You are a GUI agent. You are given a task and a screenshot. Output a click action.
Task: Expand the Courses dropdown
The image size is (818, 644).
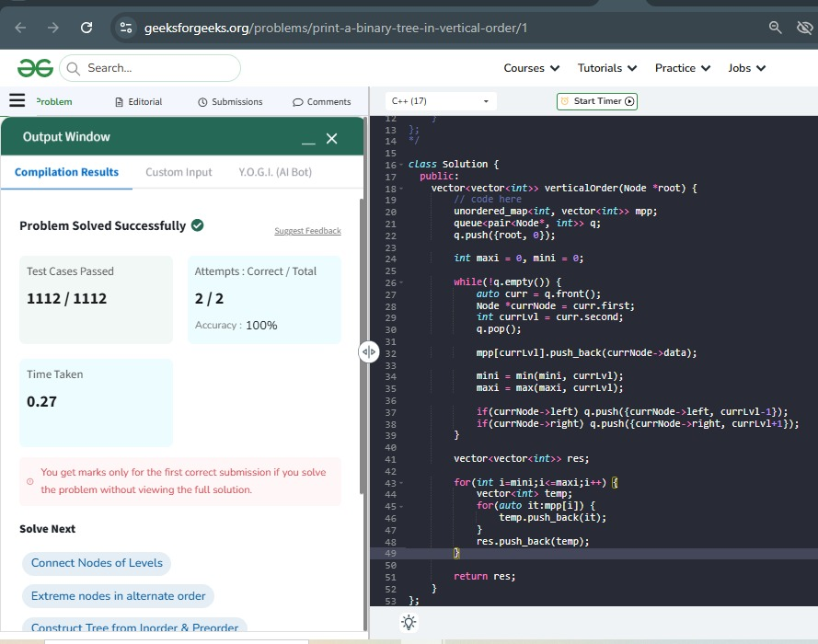coord(532,68)
